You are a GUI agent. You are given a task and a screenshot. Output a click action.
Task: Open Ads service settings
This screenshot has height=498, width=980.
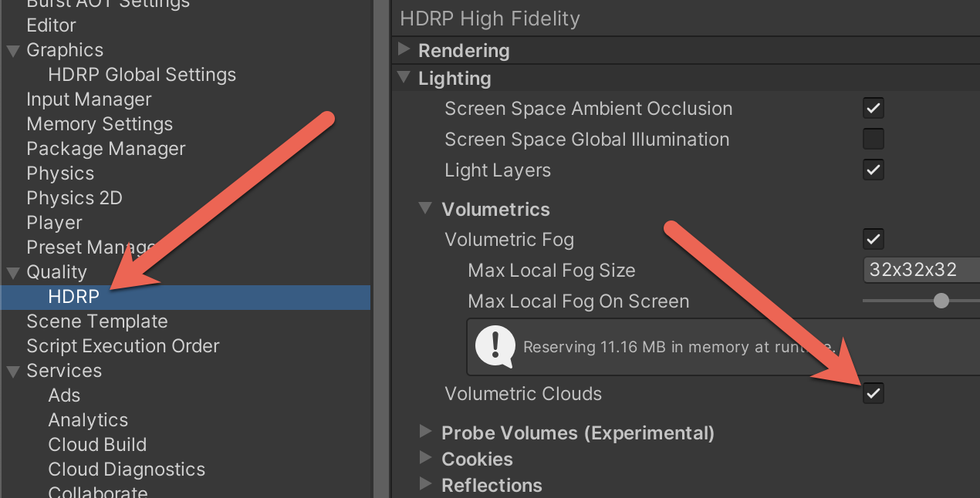[64, 395]
